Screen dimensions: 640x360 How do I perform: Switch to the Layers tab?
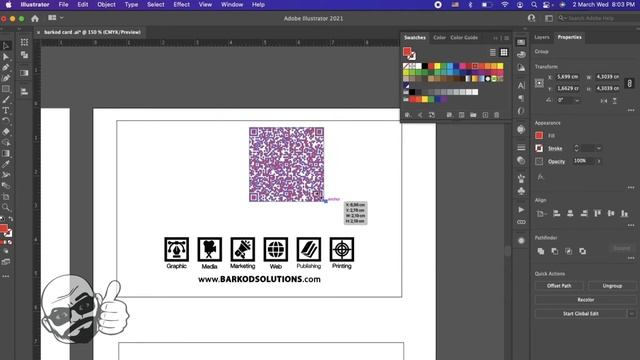coord(542,37)
